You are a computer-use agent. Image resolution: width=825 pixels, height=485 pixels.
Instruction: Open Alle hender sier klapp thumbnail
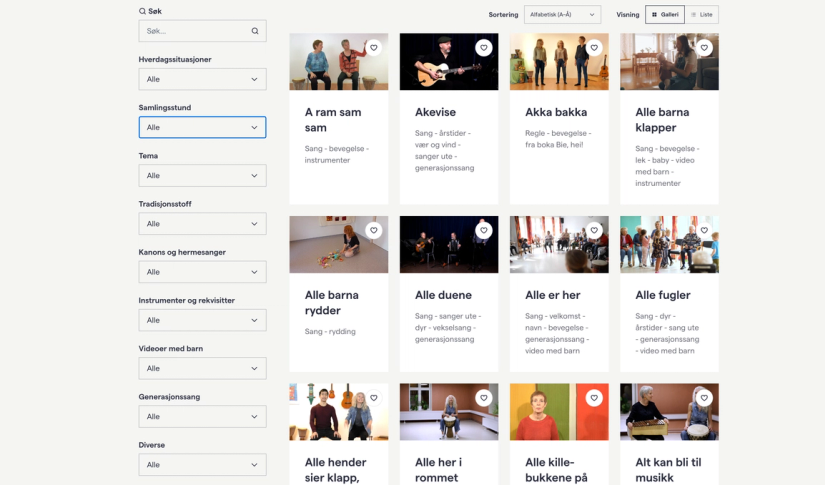point(339,412)
